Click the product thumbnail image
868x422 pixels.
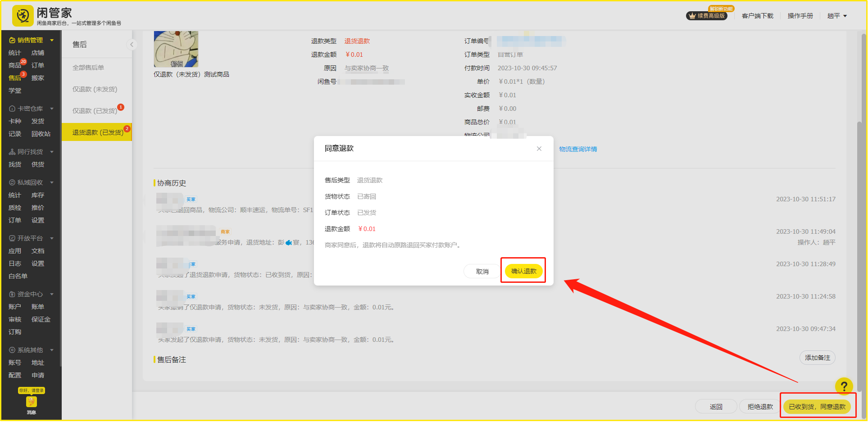176,49
